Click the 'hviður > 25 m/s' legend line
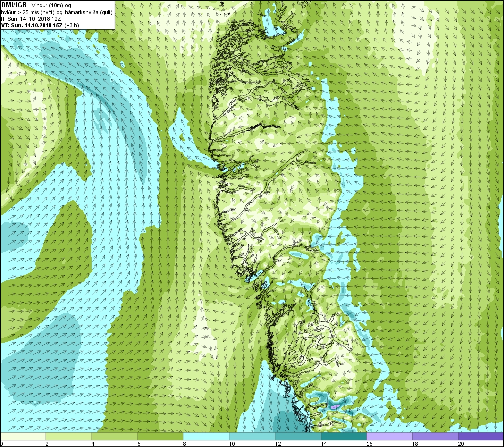This screenshot has height=447, width=504. click(56, 12)
